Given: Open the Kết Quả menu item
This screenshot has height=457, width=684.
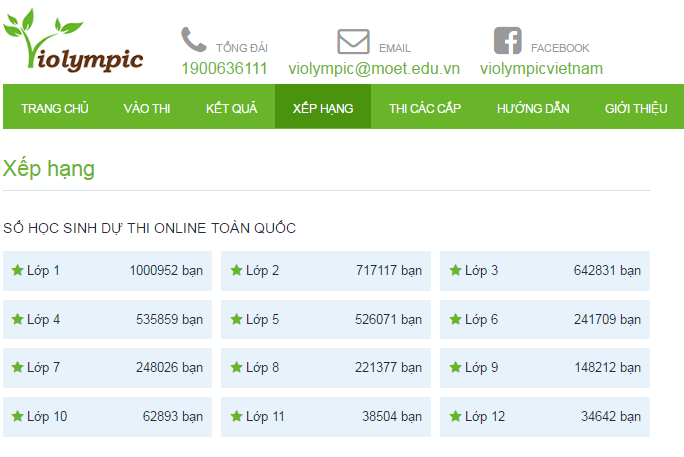Looking at the screenshot, I should click(231, 108).
